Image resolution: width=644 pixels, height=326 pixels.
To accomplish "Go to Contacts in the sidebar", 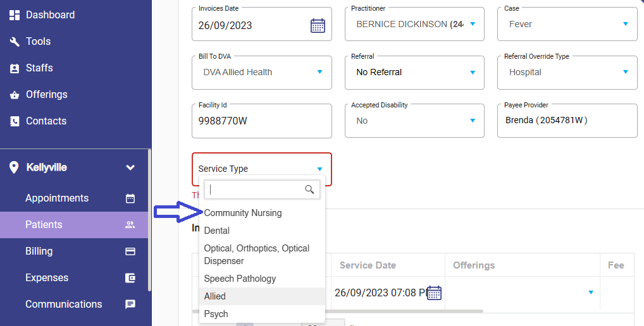I will (x=46, y=121).
